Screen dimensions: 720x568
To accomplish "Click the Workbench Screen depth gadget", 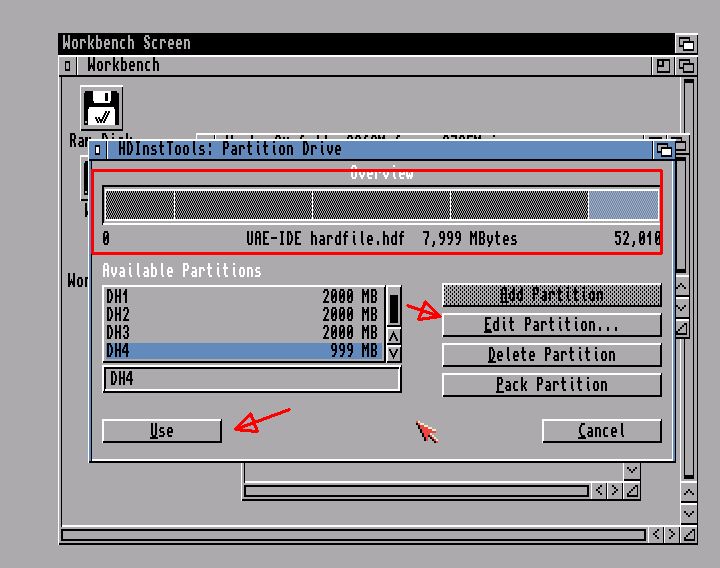I will [685, 43].
